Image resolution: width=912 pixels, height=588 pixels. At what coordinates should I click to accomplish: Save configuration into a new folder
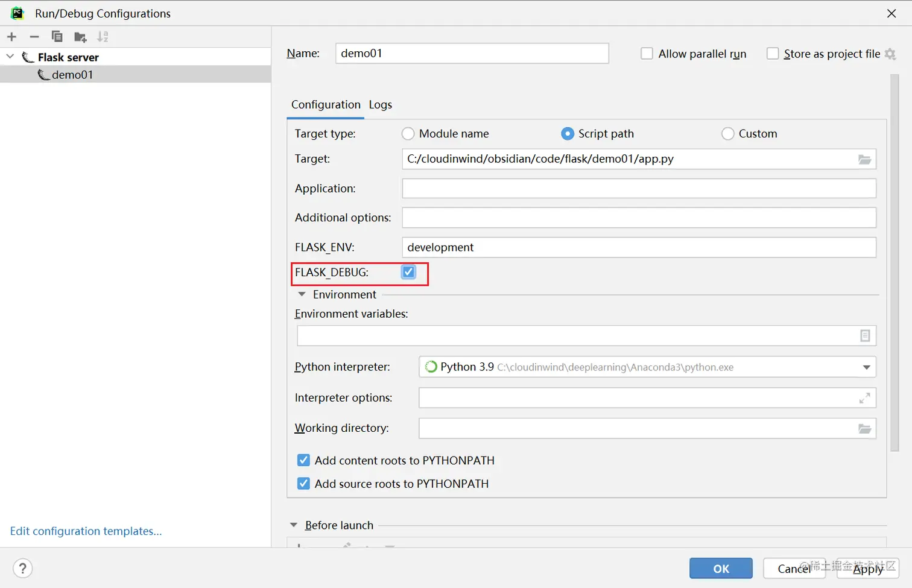click(80, 37)
